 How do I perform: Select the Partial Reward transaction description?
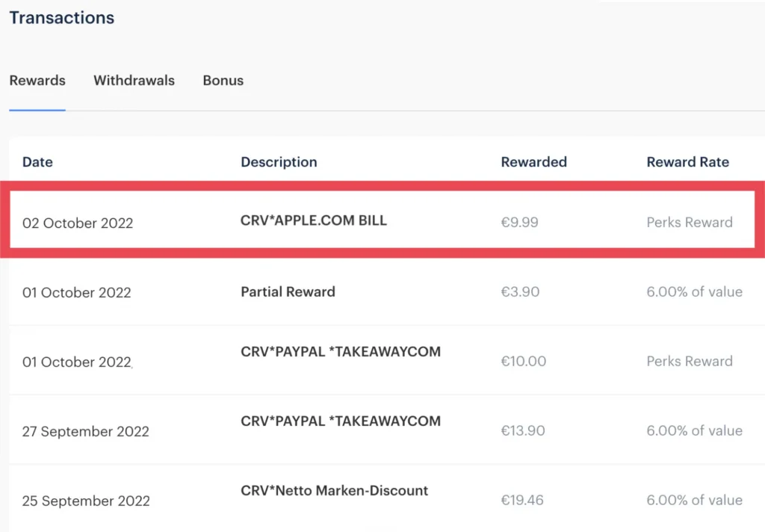point(288,292)
